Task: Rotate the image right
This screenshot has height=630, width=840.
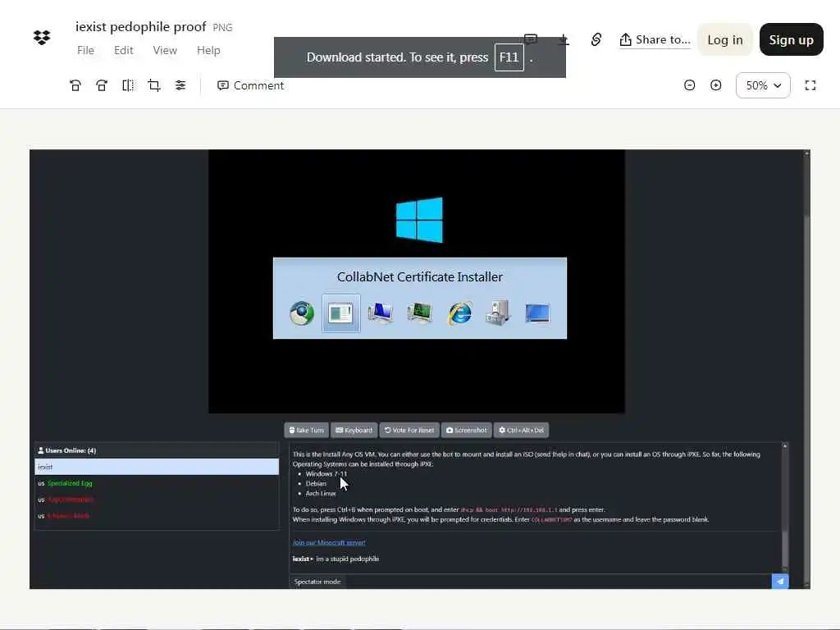Action: [102, 85]
